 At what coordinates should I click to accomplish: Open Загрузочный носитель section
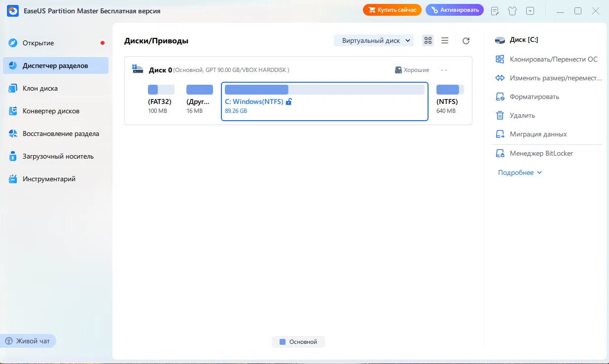(56, 156)
